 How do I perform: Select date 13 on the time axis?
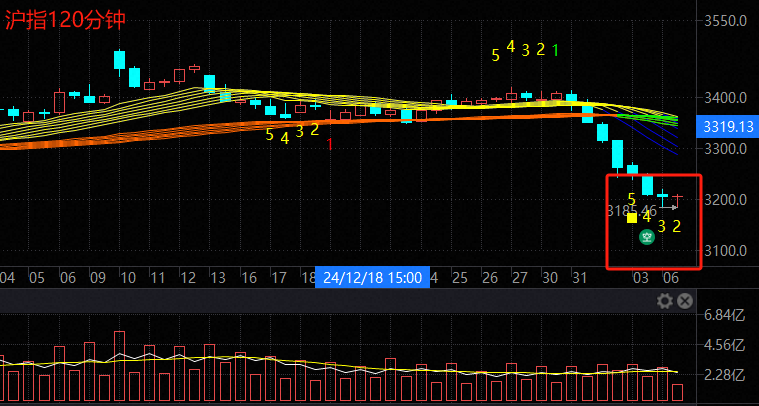click(x=218, y=278)
